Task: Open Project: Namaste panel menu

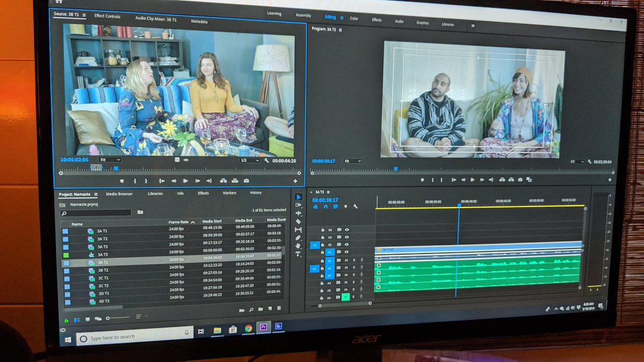Action: [96, 194]
